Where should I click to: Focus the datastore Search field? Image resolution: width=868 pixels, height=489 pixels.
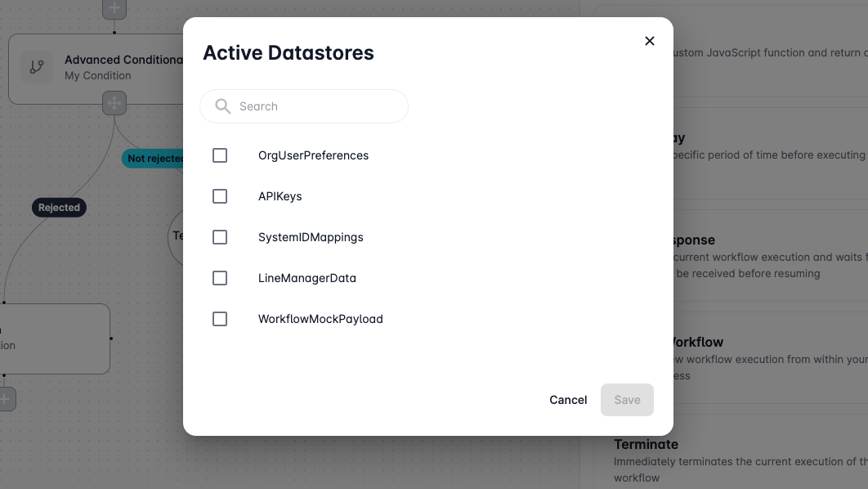click(x=319, y=106)
